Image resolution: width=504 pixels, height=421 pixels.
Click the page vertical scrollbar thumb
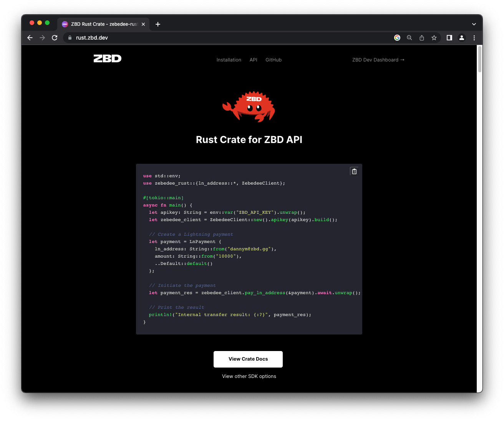coord(480,59)
